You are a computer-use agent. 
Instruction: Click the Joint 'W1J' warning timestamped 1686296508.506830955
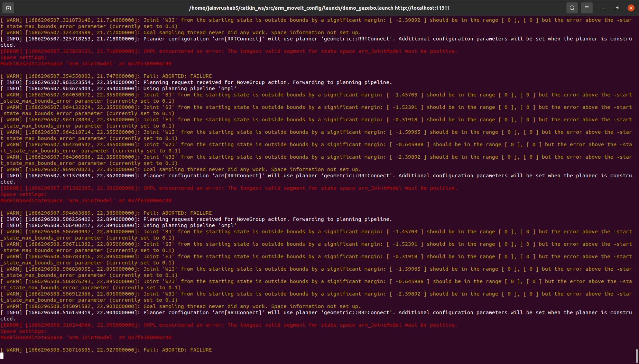point(316,272)
